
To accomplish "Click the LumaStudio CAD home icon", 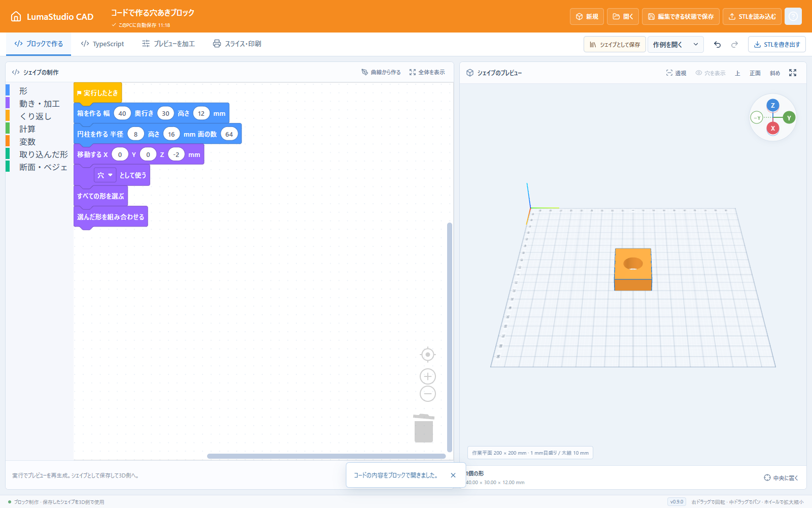I will pyautogui.click(x=16, y=16).
